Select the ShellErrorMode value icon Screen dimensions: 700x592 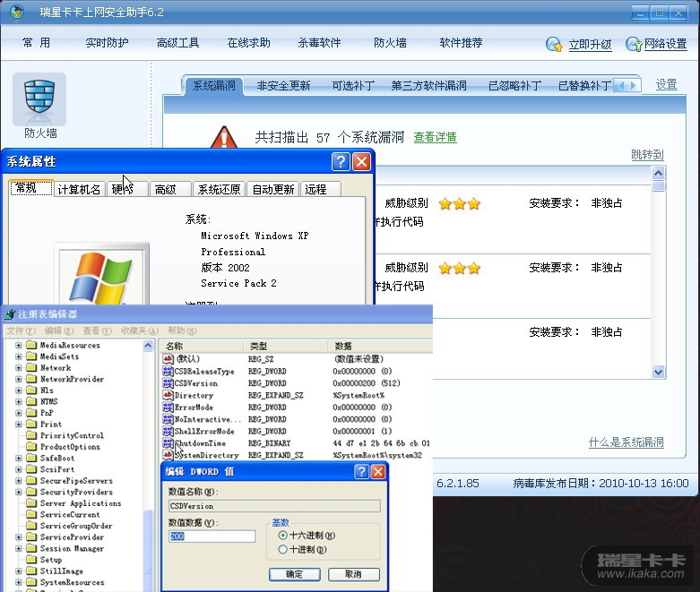168,432
